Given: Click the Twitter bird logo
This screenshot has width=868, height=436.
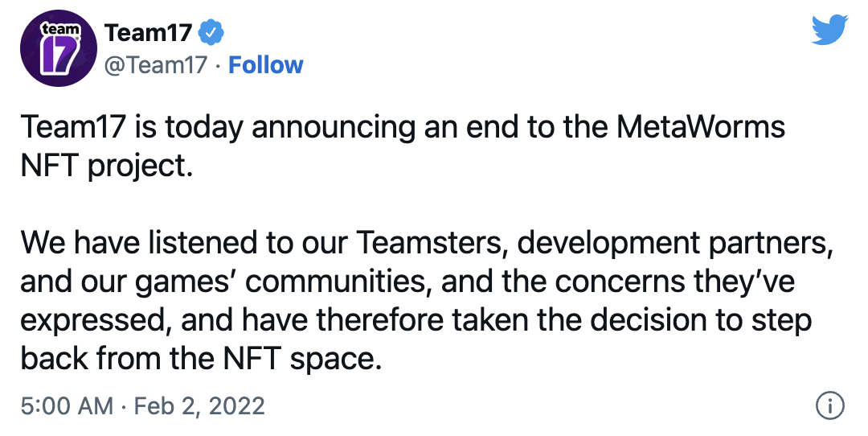Looking at the screenshot, I should 829,30.
